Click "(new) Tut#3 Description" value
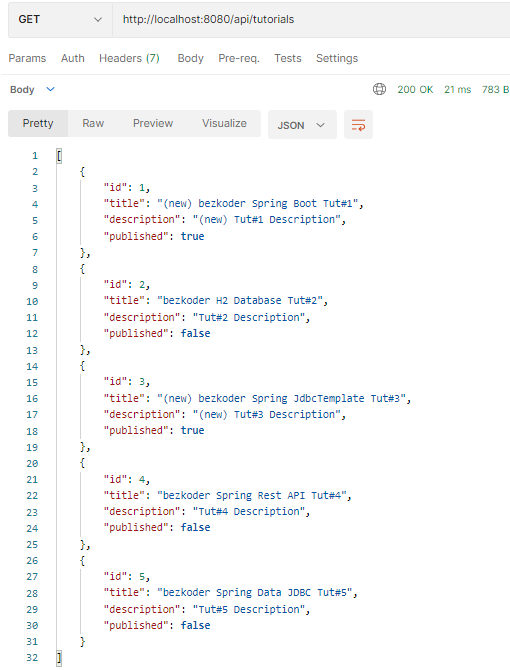This screenshot has height=670, width=510. (x=266, y=414)
